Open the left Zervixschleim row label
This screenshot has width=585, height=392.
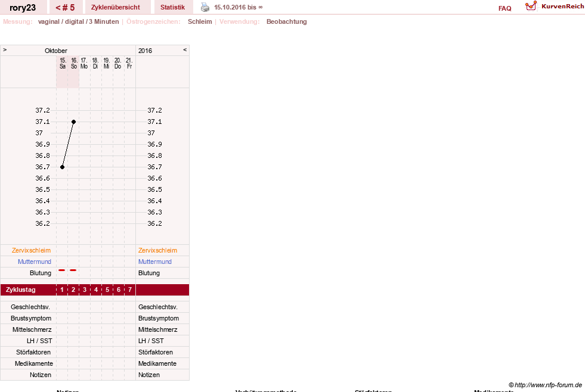point(31,250)
